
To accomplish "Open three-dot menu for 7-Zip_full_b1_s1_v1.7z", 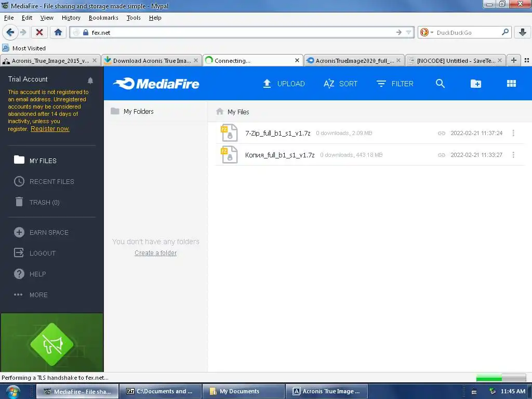I will coord(513,133).
